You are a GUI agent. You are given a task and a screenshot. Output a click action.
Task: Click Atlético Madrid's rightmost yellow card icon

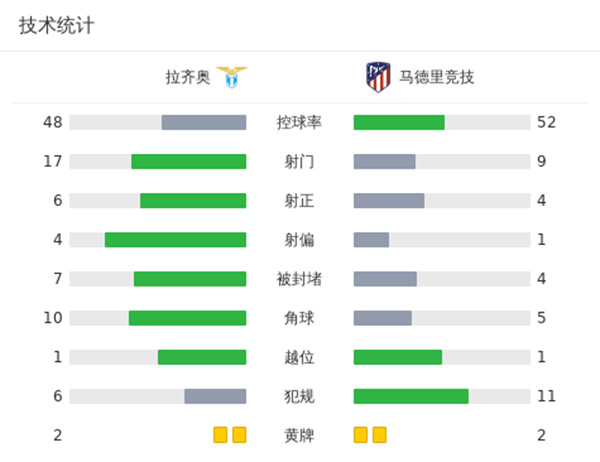(379, 435)
